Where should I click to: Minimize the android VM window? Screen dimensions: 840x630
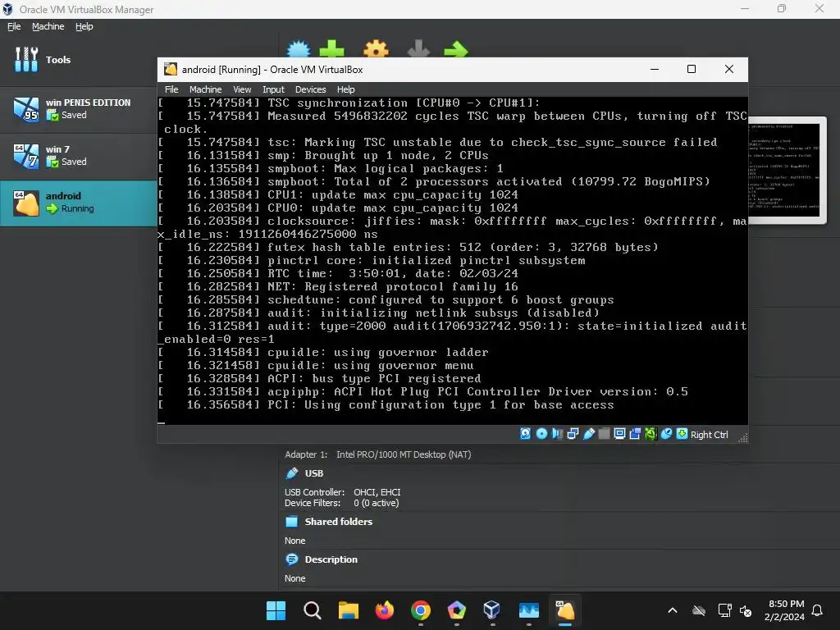(x=654, y=69)
